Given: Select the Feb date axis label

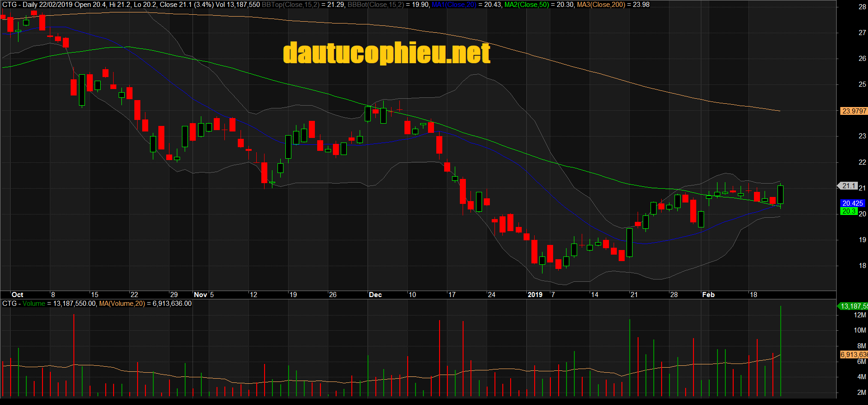Looking at the screenshot, I should pyautogui.click(x=708, y=295).
